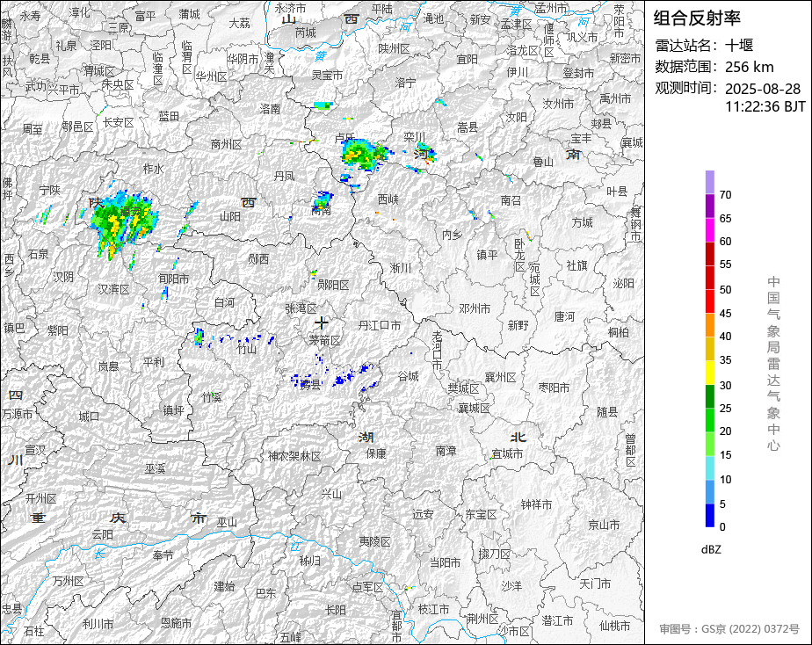Select the yellow legend color block
Image resolution: width=812 pixels, height=645 pixels.
click(710, 373)
